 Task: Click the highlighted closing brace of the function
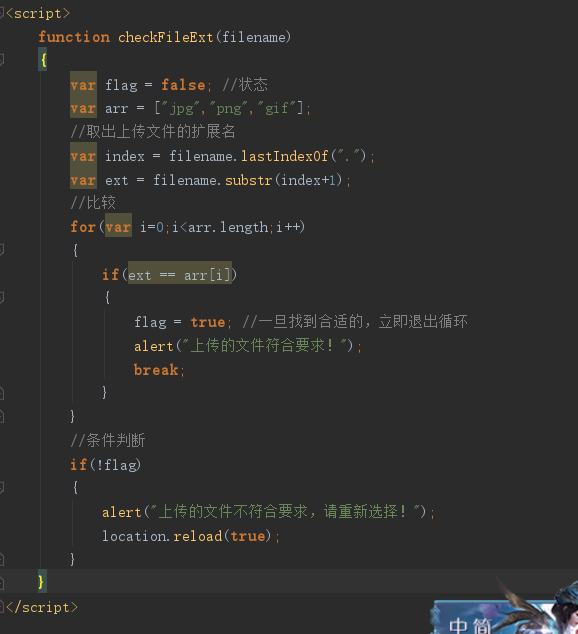42,581
